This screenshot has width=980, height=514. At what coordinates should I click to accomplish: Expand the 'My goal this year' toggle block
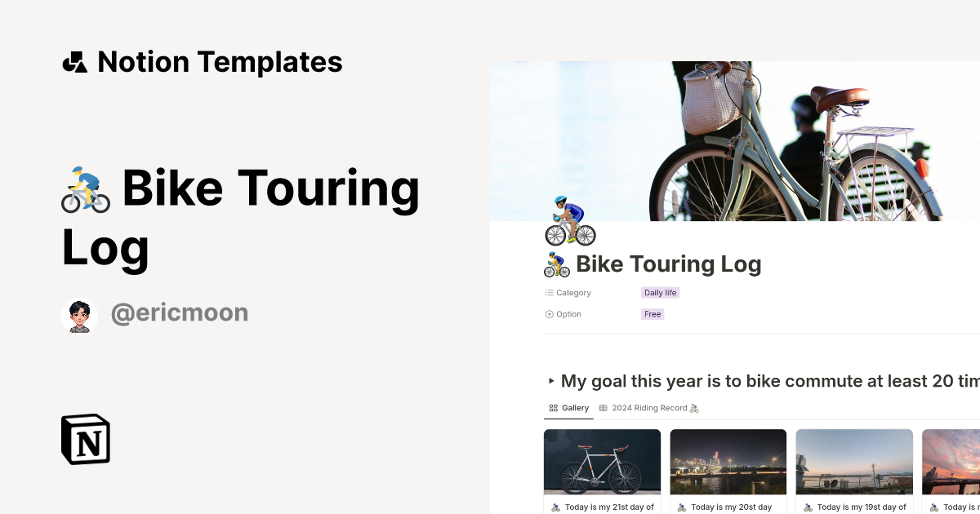coord(552,380)
